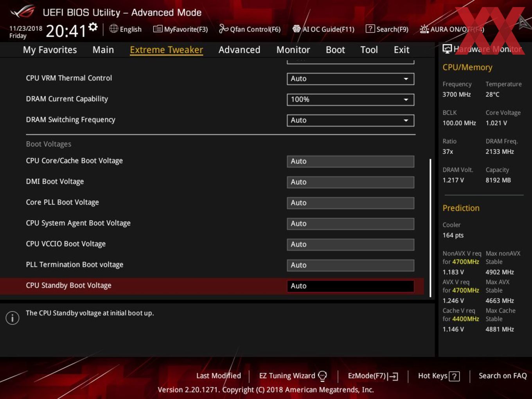Click the EzMode exit arrow icon
The height and width of the screenshot is (399, 532).
[393, 376]
